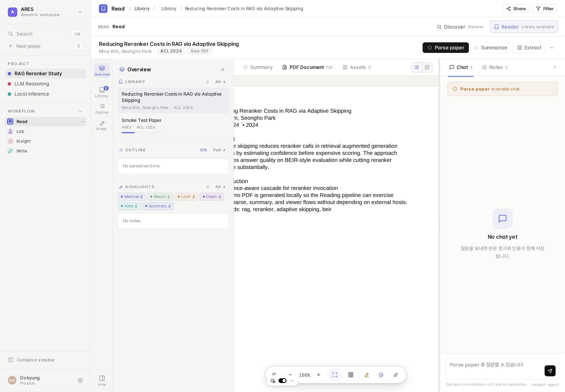Switch to Discover mode
Viewport: 565px width, 392px height.
click(x=460, y=27)
